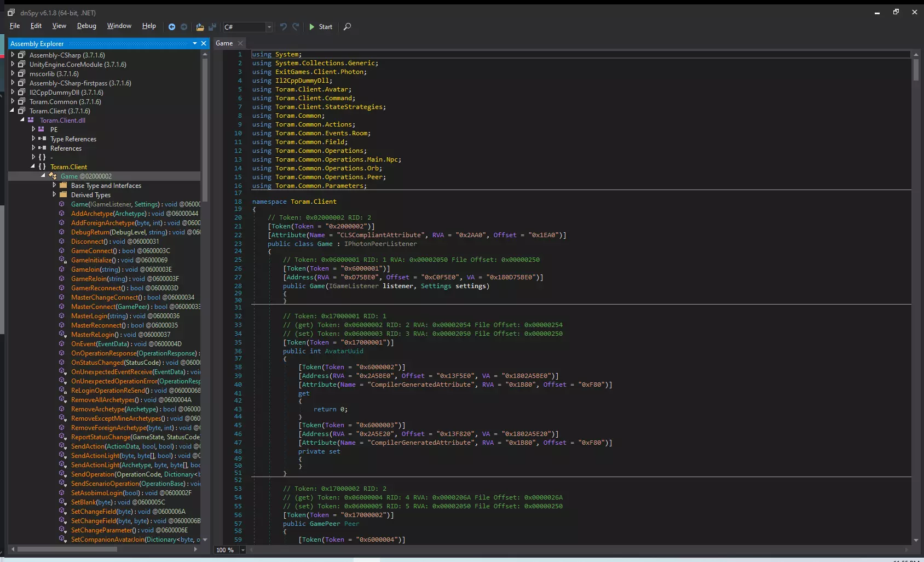
Task: Click the Navigate Forward arrow icon
Action: coord(184,27)
